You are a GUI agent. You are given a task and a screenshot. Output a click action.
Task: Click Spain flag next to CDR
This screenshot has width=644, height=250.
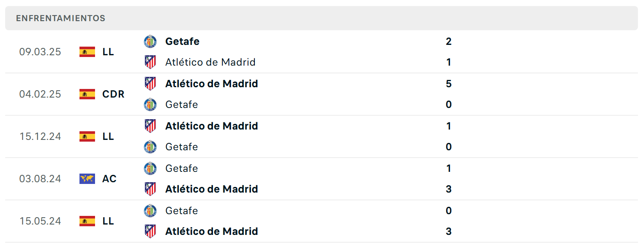click(x=87, y=94)
